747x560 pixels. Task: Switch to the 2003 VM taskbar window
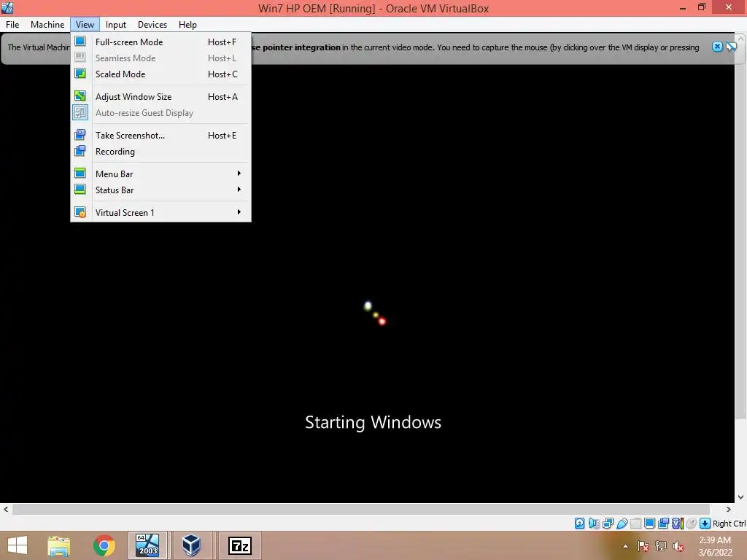pos(147,545)
